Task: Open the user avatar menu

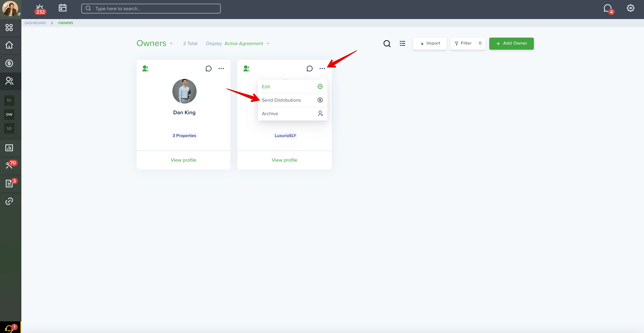Action: (x=10, y=9)
